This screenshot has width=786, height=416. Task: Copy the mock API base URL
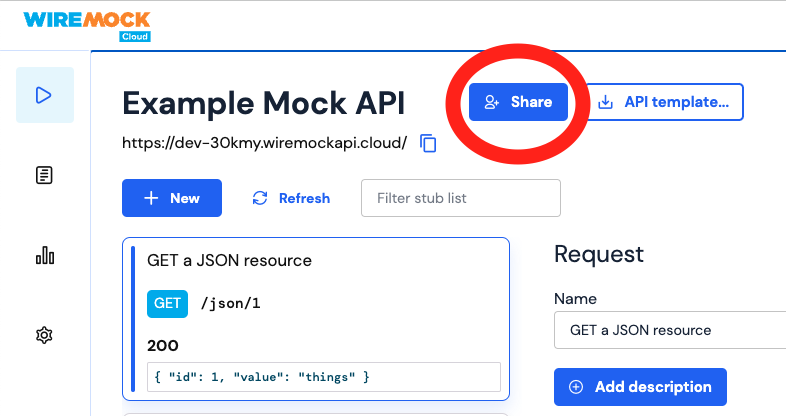tap(428, 143)
